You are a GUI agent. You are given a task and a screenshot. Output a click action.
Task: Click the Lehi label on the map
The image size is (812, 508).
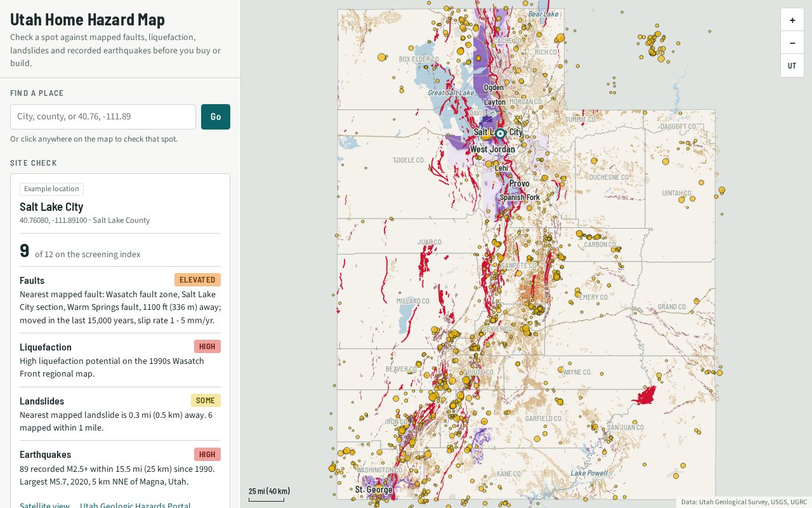point(502,168)
